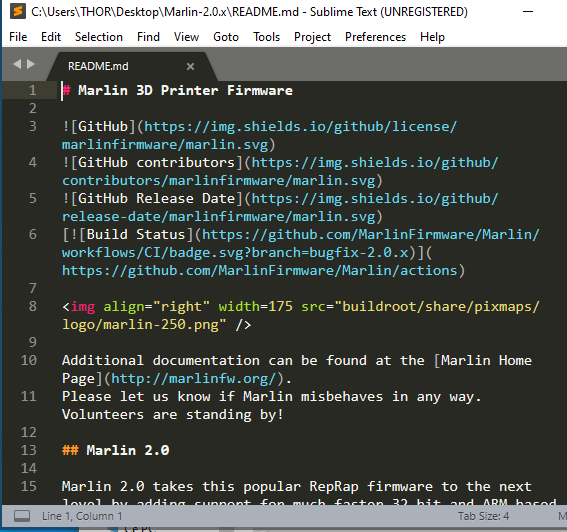Open the Edit menu
The width and height of the screenshot is (567, 532).
pos(51,37)
